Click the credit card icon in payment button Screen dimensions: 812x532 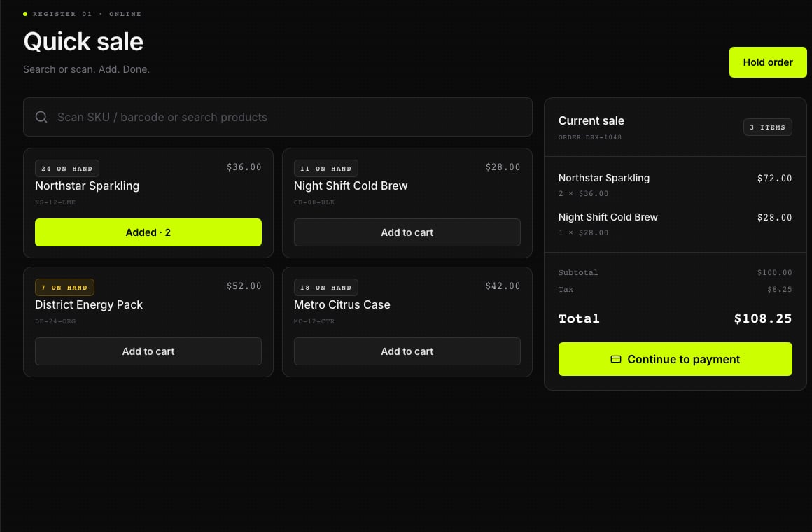(x=616, y=359)
